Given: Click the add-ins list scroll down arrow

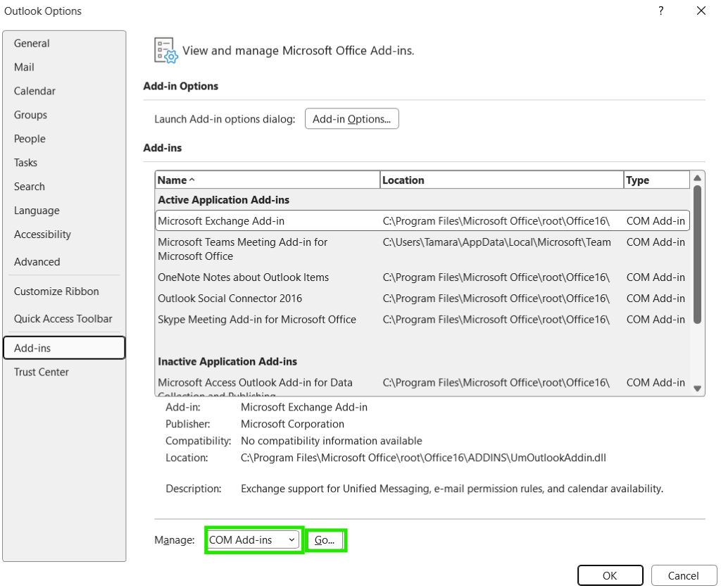Looking at the screenshot, I should (x=697, y=389).
